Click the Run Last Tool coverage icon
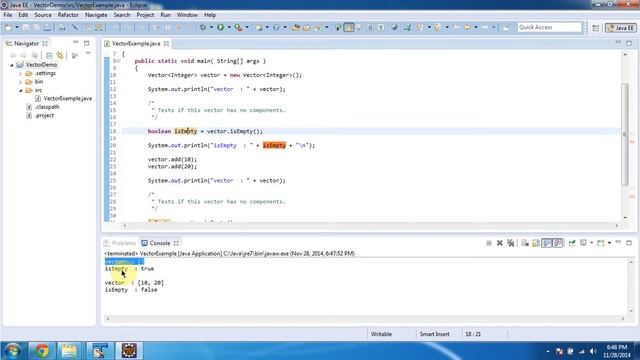Viewport: 640px width, 360px height. pyautogui.click(x=238, y=27)
